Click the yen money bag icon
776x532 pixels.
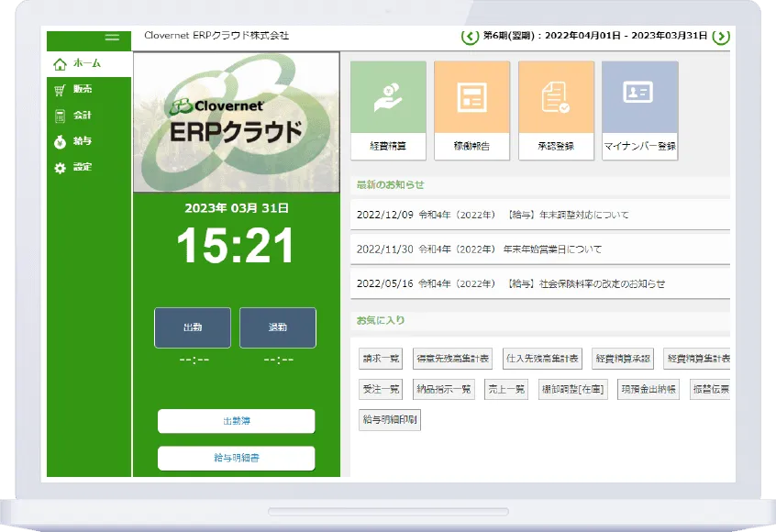tap(60, 142)
